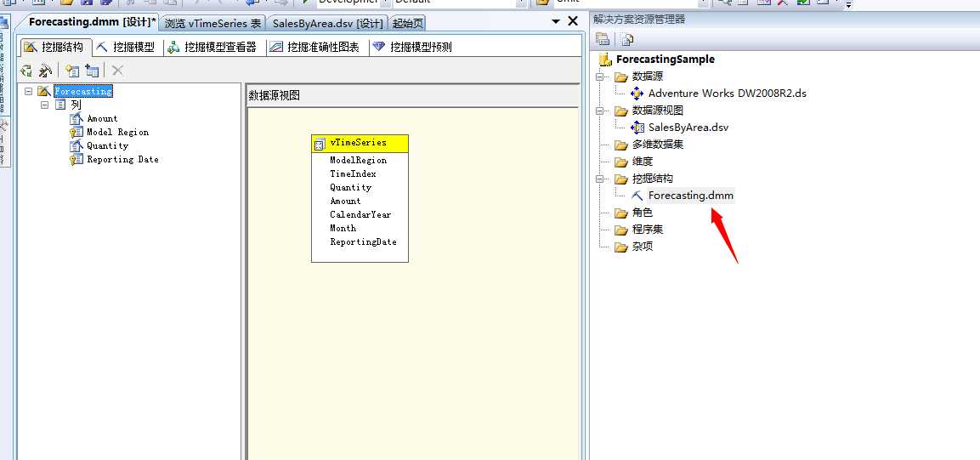980x460 pixels.
Task: Click the folder icon for 程序集
Action: click(x=620, y=230)
